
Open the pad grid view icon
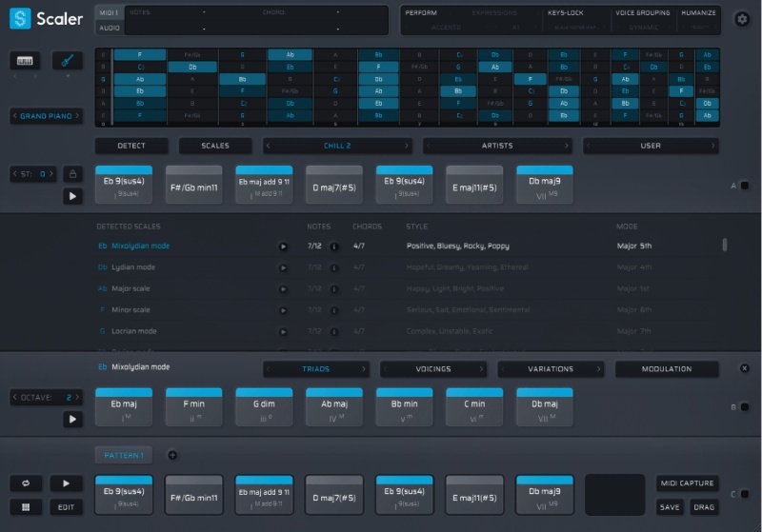coord(26,507)
